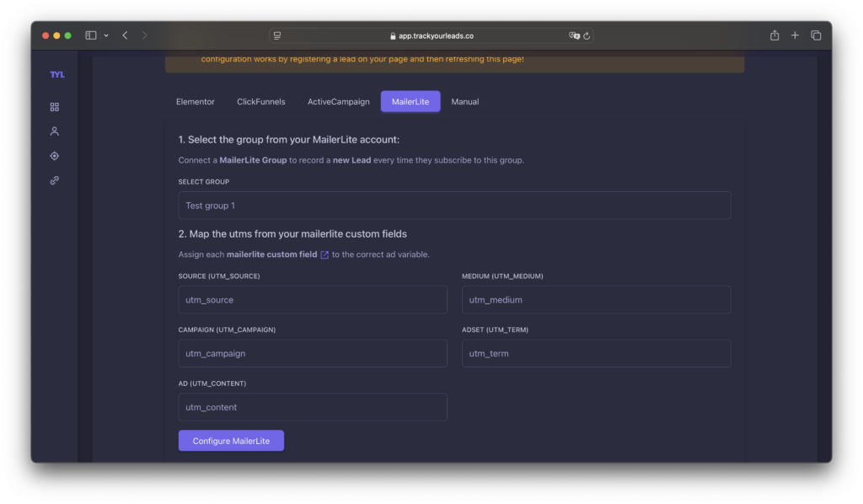Switch to the ClickFunnels tab
Viewport: 863px width, 504px height.
point(261,102)
